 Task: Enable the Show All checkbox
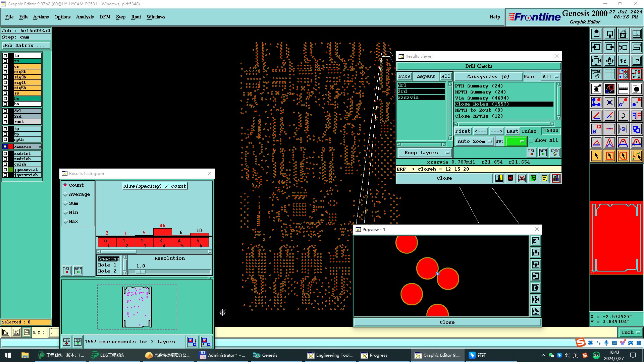(531, 140)
